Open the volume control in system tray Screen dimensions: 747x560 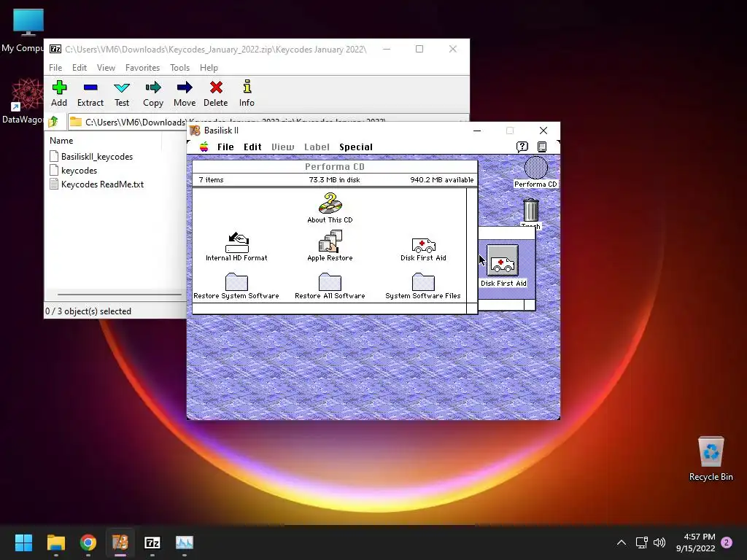pos(659,542)
